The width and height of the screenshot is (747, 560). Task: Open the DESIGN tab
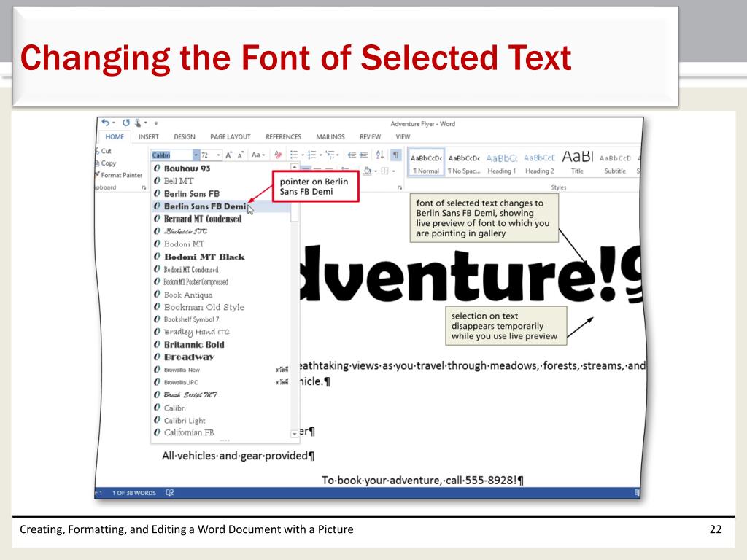(185, 136)
